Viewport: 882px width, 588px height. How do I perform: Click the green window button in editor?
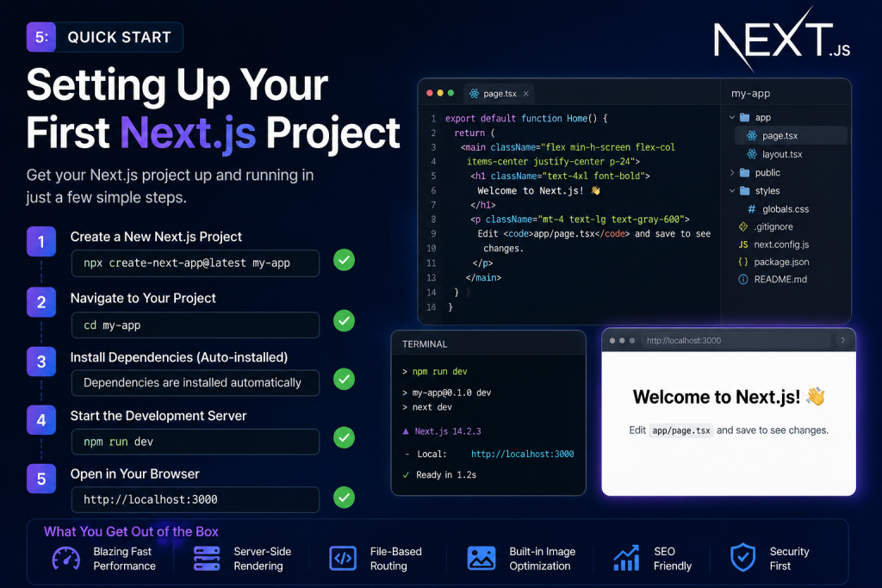(450, 93)
